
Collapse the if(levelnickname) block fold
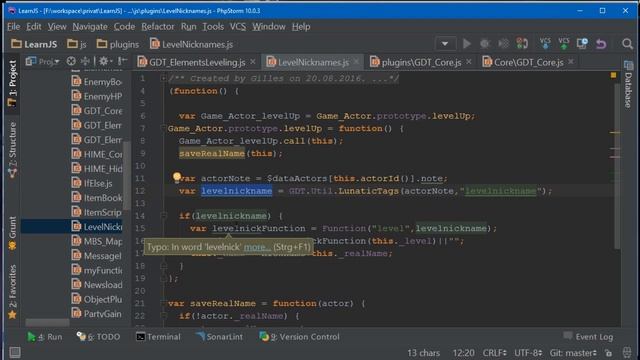tap(164, 216)
